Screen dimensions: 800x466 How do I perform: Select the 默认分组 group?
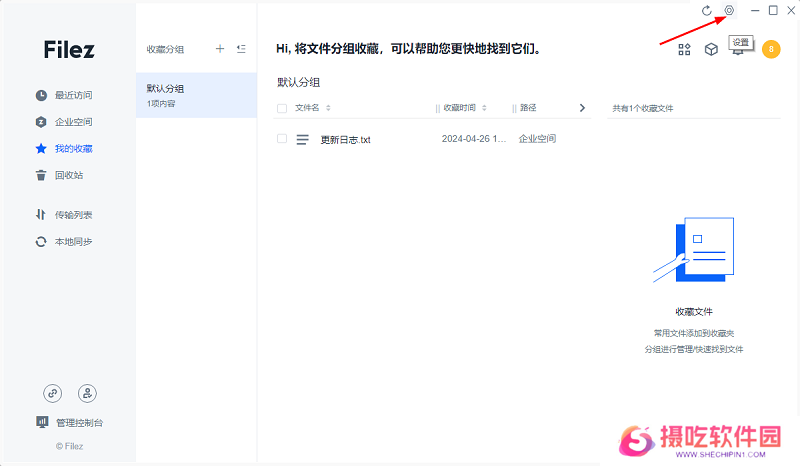click(196, 95)
